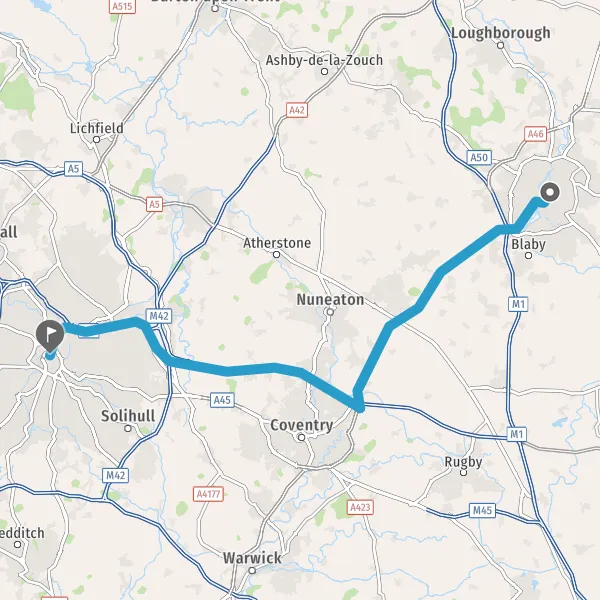The width and height of the screenshot is (600, 600).
Task: Click the A515 road shield
Action: (x=122, y=6)
